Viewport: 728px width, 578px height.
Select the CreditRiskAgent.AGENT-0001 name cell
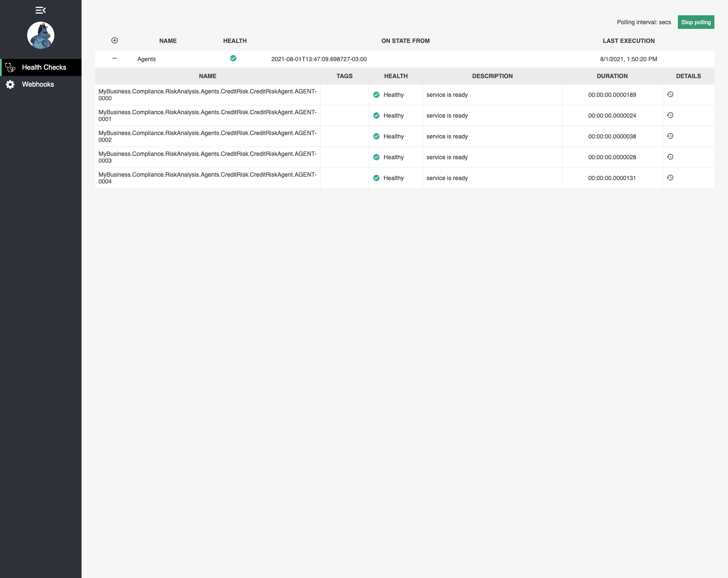(x=208, y=116)
